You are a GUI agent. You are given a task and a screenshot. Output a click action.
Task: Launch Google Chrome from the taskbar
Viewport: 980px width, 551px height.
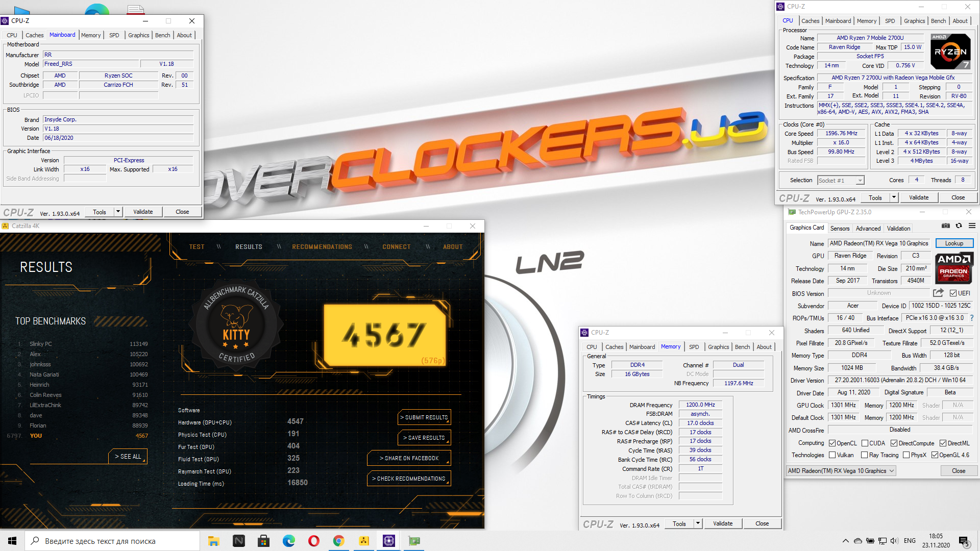[x=338, y=541]
